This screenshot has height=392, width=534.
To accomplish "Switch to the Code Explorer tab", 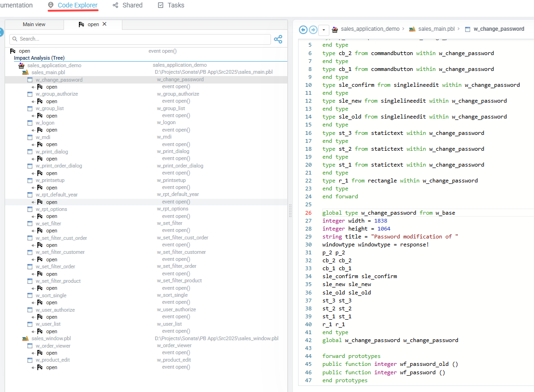I will (73, 6).
